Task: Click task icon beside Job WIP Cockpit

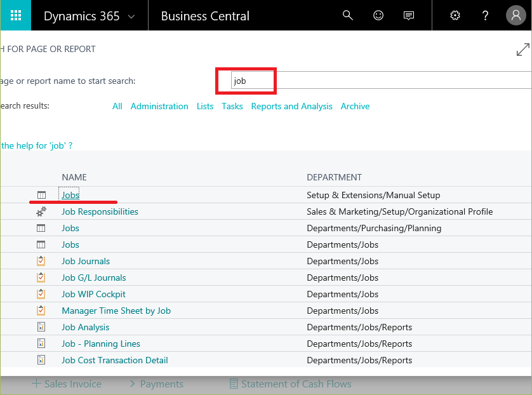Action: point(41,294)
